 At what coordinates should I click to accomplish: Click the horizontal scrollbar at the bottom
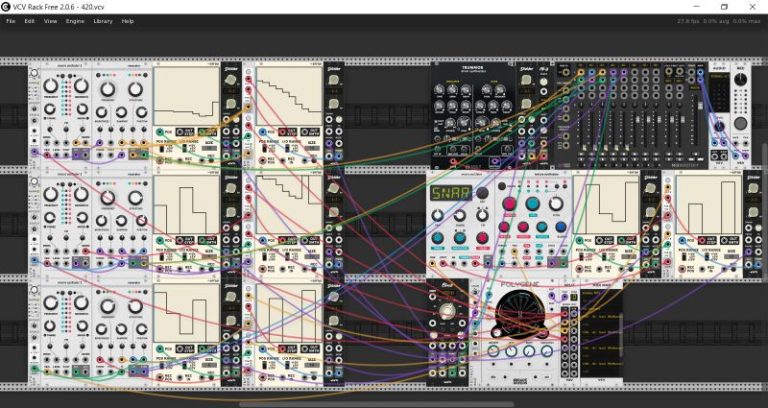tap(376, 405)
